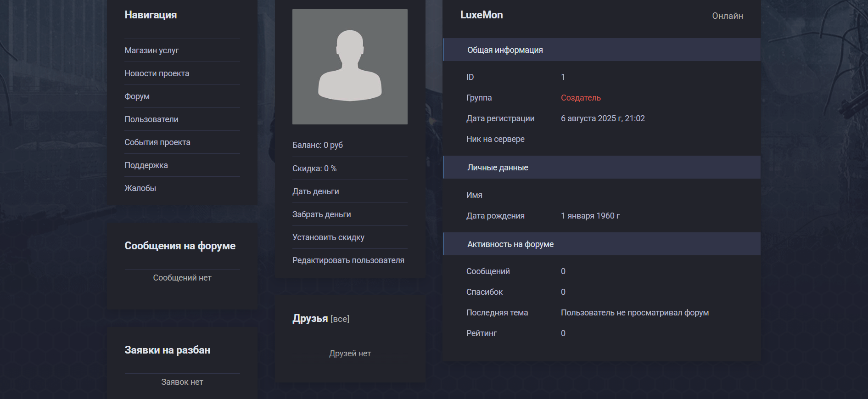Click the default profile avatar image
Viewport: 868px width, 399px height.
tap(350, 67)
